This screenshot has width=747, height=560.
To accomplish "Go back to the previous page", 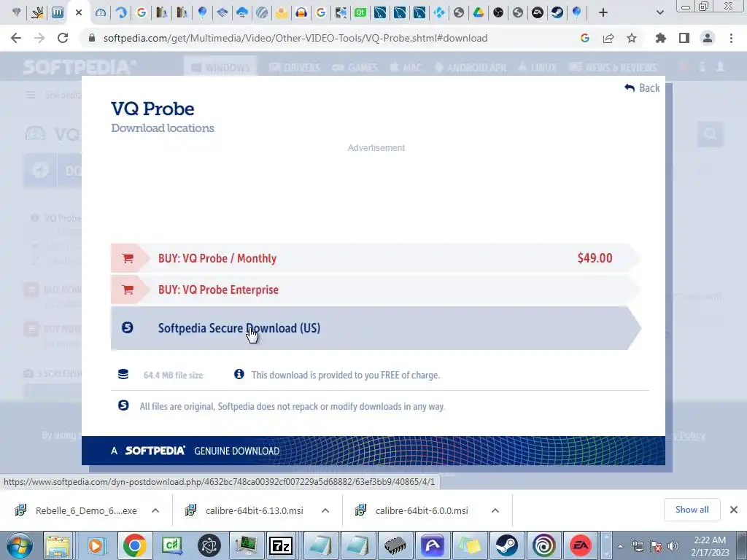I will (16, 38).
